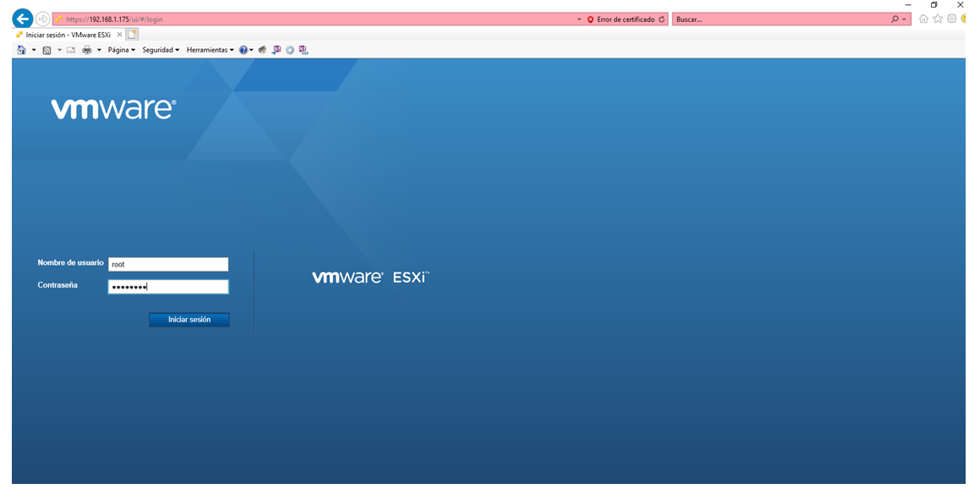Open the 'Página' menu
This screenshot has height=500, width=980.
click(121, 50)
